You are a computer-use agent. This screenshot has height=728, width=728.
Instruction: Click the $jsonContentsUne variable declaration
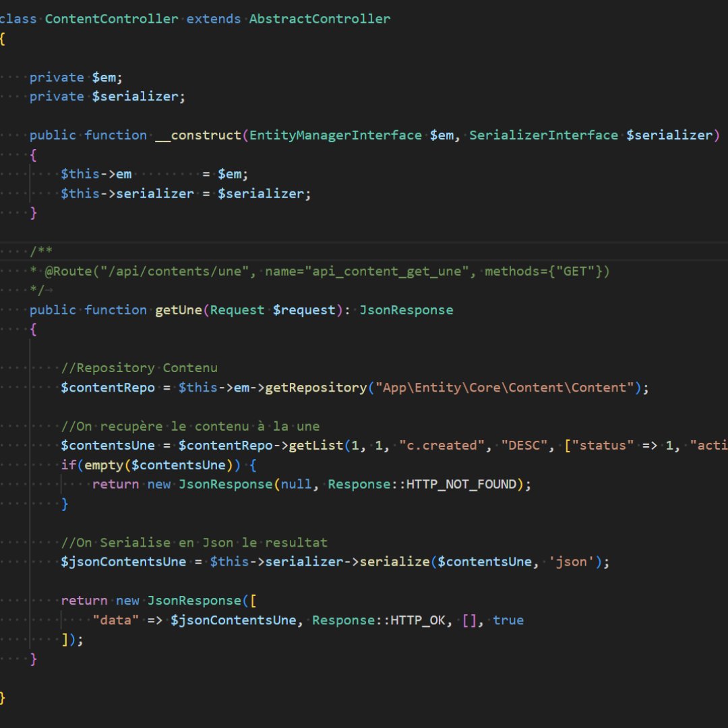pyautogui.click(x=123, y=562)
